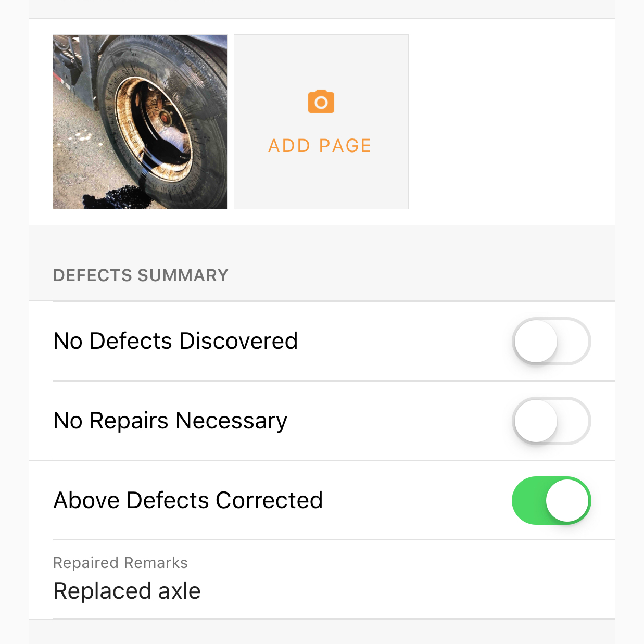This screenshot has height=644, width=644.
Task: Select the Above Defects Corrected row label
Action: [x=188, y=500]
